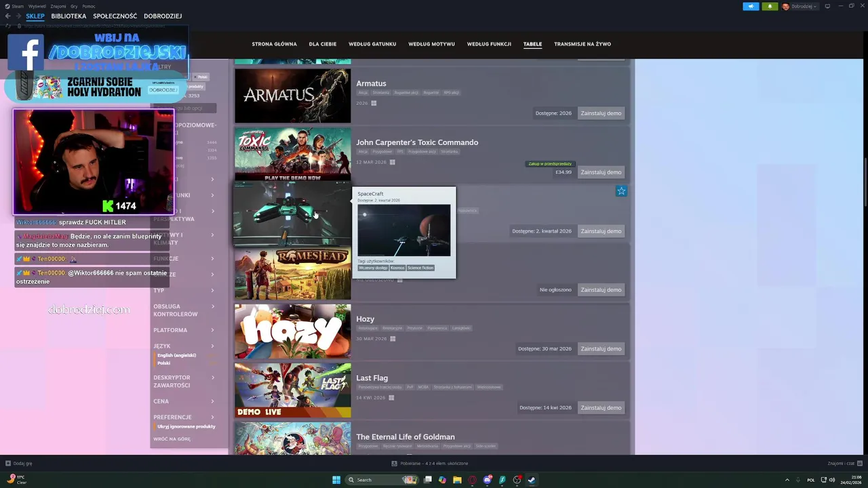This screenshot has width=868, height=488.
Task: Install the Toxic Commando demo
Action: click(601, 172)
